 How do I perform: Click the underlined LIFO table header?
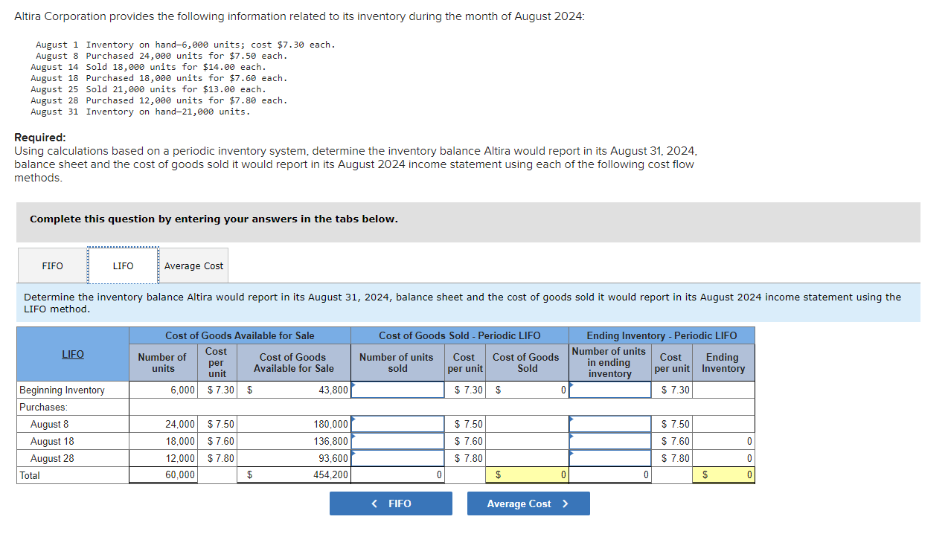[x=73, y=354]
